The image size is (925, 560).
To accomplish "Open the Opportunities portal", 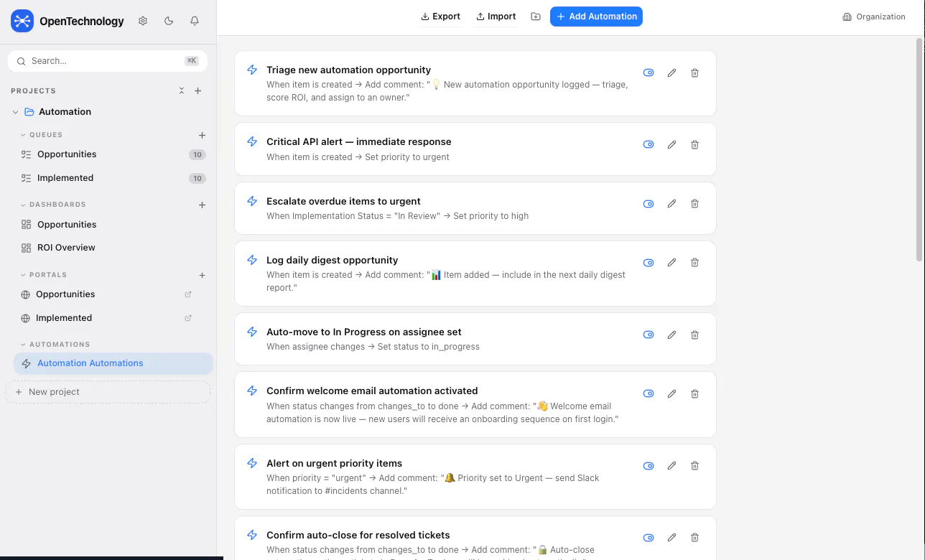I will coord(65,294).
